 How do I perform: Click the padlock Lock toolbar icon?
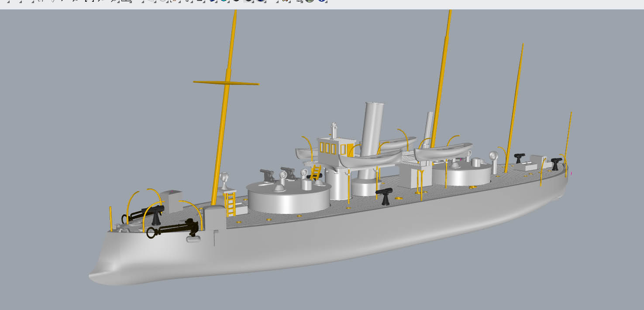(x=187, y=1)
